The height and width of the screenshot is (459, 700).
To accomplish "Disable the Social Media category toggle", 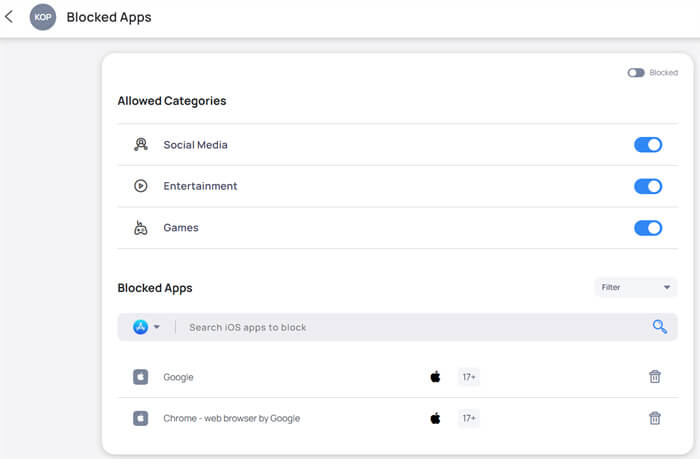I will coord(648,145).
